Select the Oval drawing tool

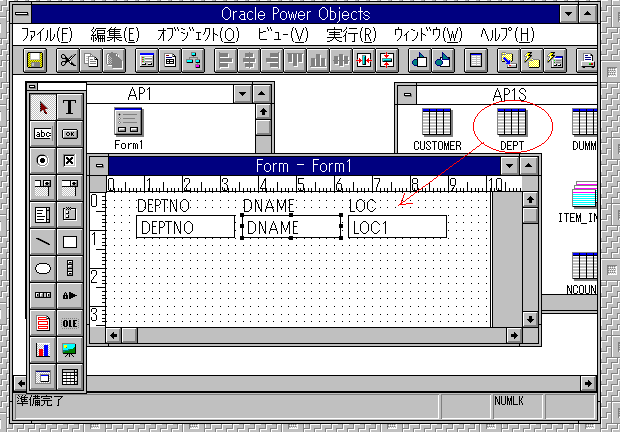(43, 268)
